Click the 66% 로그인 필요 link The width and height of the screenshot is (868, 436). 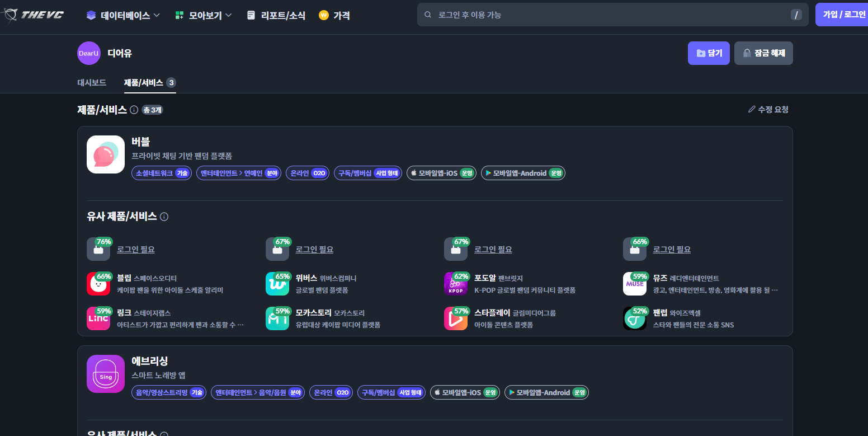point(672,250)
